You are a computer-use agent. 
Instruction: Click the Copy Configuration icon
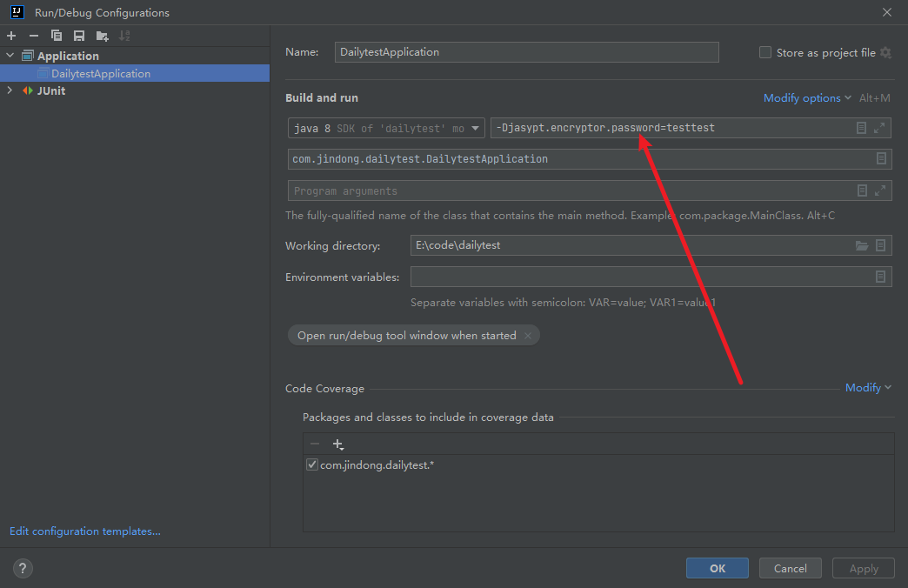point(57,36)
